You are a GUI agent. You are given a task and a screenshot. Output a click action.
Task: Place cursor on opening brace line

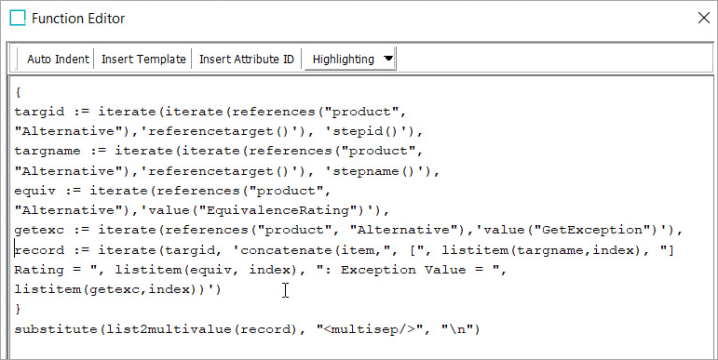point(18,93)
